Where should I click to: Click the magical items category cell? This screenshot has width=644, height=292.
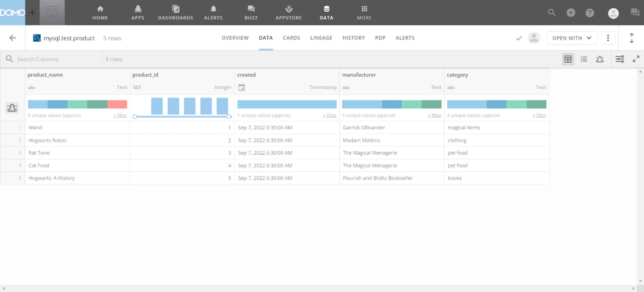click(497, 127)
